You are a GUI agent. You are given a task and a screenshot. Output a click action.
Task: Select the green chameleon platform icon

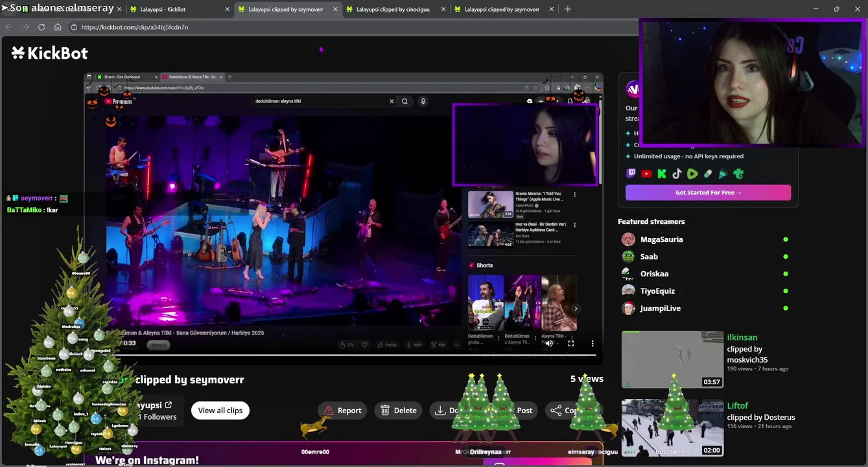click(x=738, y=174)
